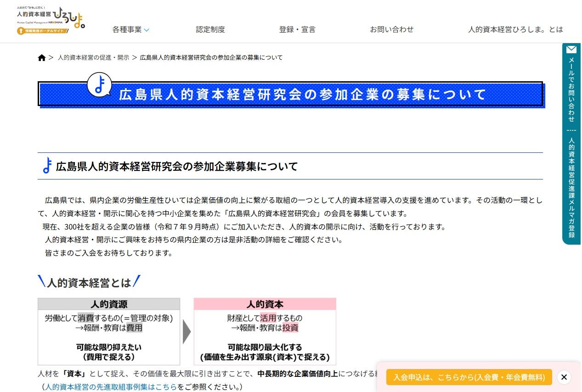Click the 人的資本経営ひろしま site logo
The image size is (582, 392).
tap(51, 17)
